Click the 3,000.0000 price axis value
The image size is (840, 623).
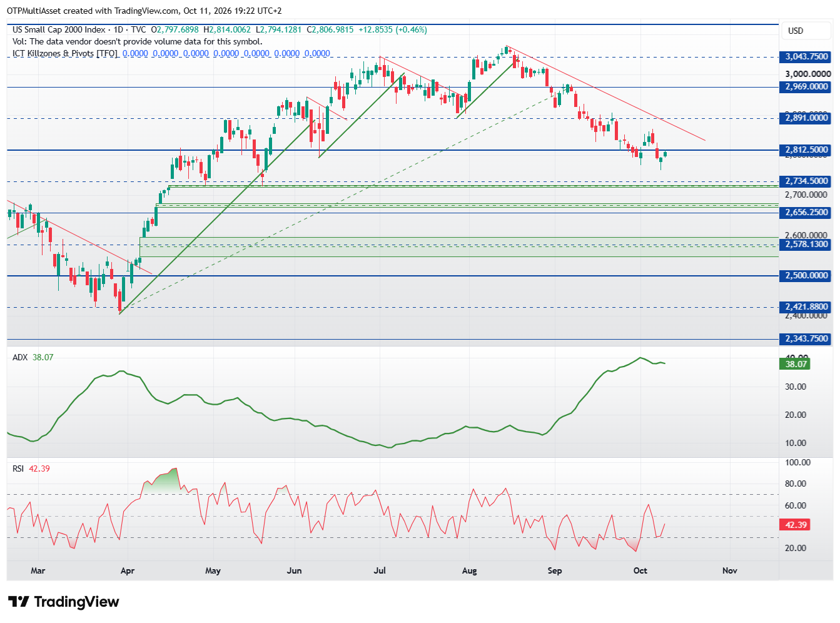click(x=807, y=74)
